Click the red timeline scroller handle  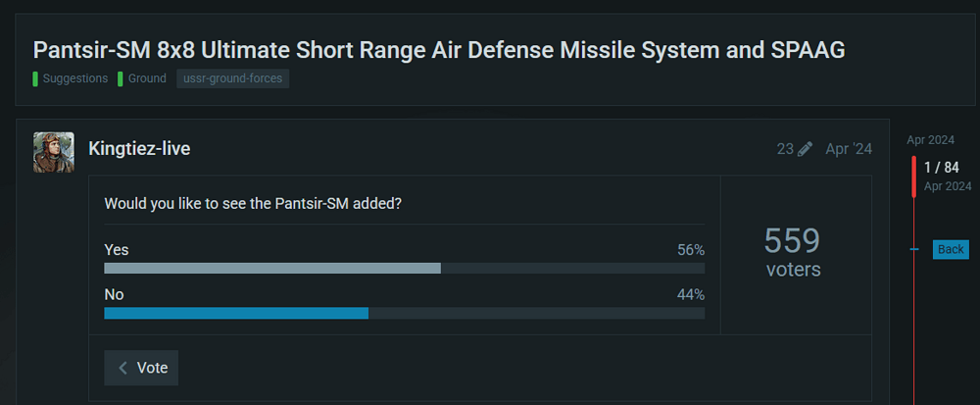[x=914, y=177]
